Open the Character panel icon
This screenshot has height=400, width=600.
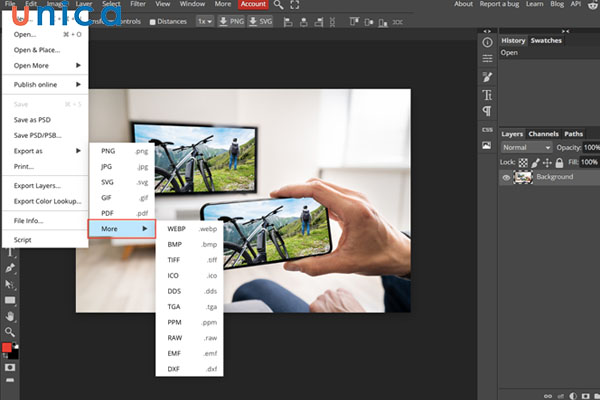click(x=487, y=94)
